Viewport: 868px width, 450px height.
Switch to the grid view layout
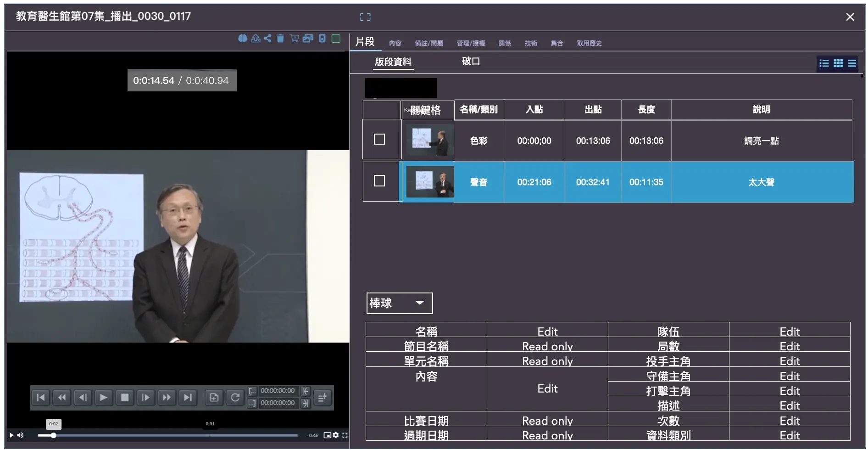pyautogui.click(x=838, y=63)
